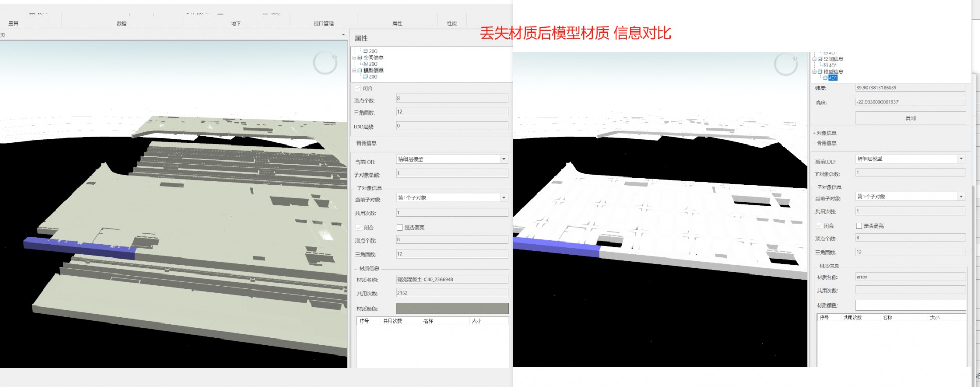
Task: Click the 复制 button
Action: (x=910, y=118)
